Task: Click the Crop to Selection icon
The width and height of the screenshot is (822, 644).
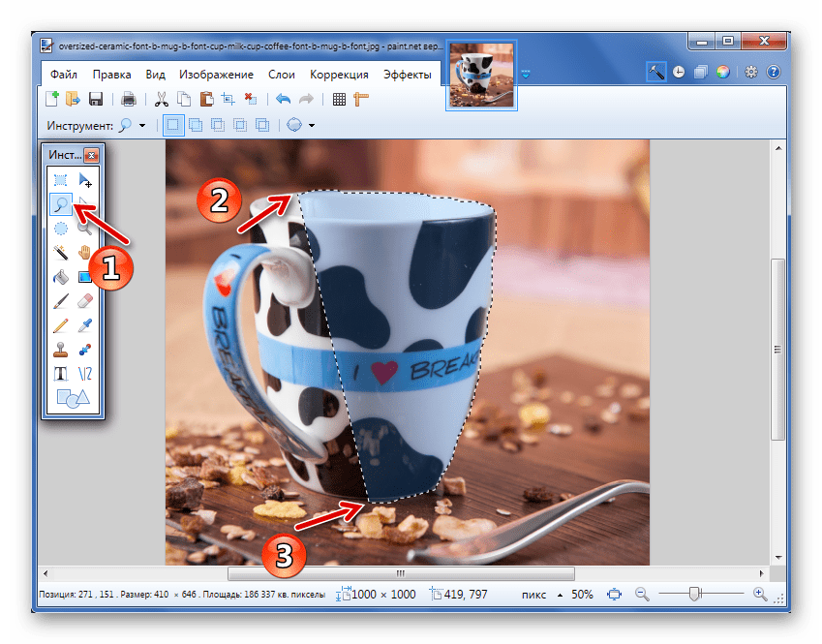Action: (228, 99)
